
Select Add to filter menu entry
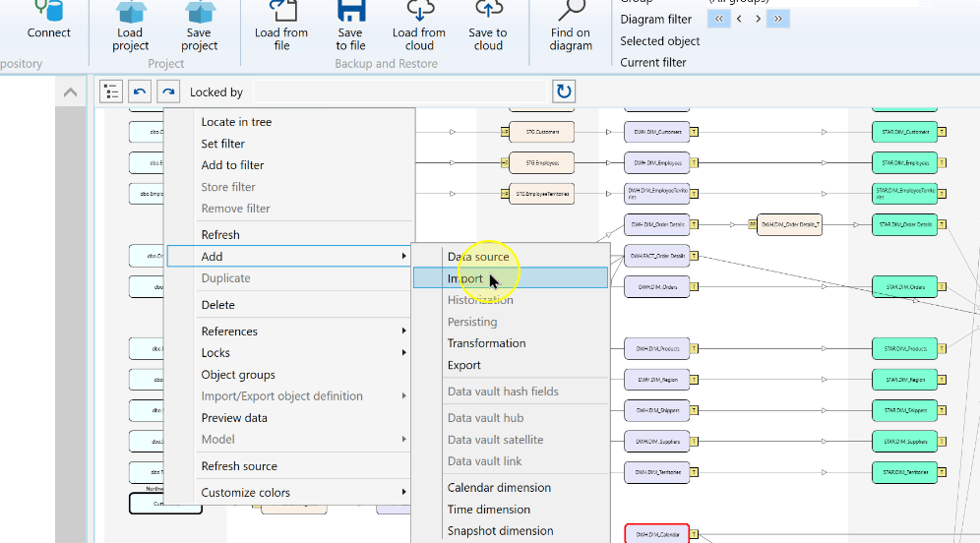(232, 165)
